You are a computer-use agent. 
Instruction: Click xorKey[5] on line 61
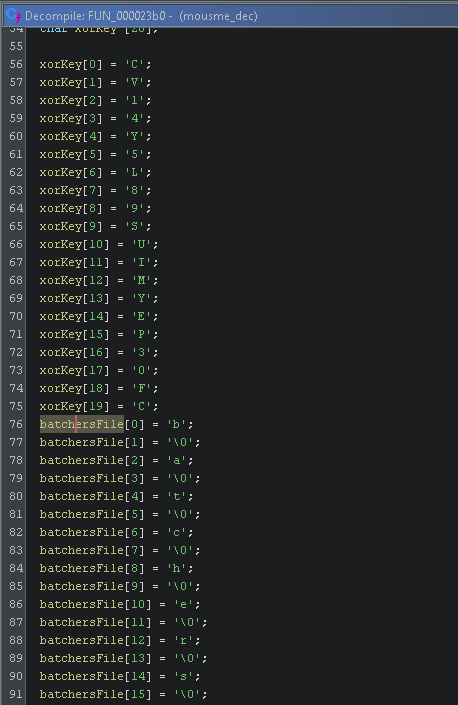(x=71, y=154)
